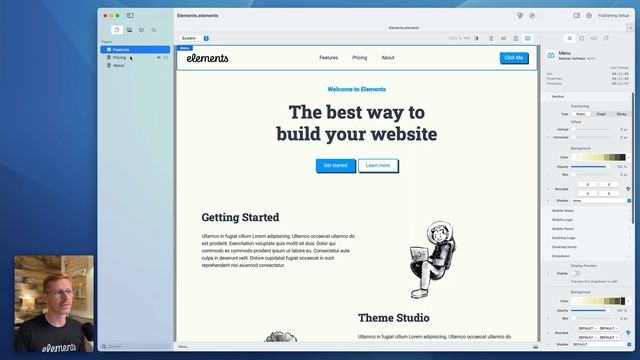640x360 pixels.
Task: Click the preview icon left of publish check
Action: tap(520, 16)
